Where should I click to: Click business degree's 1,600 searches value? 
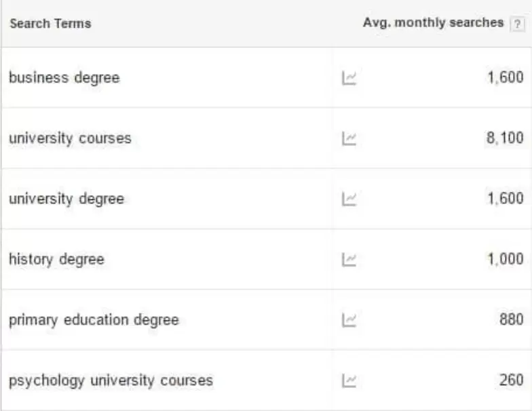[505, 78]
